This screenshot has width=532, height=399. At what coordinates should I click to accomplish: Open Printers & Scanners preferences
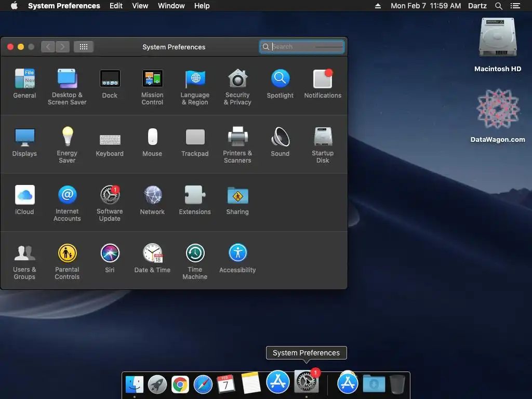click(x=237, y=145)
